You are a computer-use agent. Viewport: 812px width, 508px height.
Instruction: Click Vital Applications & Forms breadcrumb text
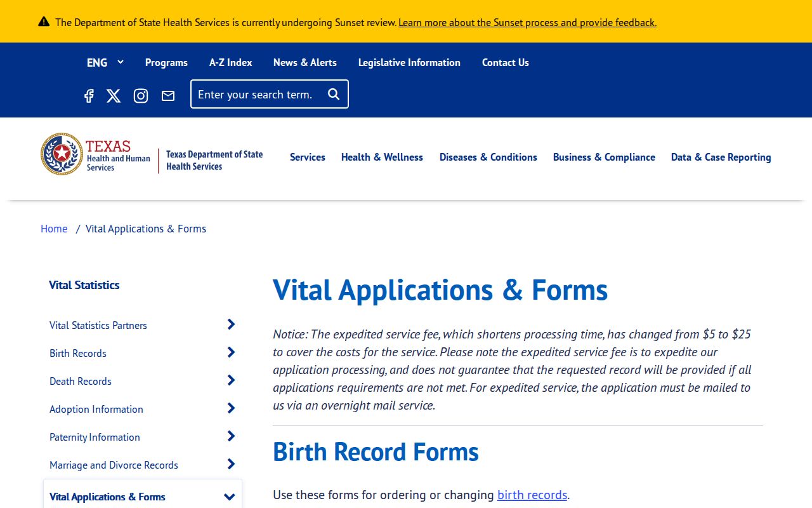146,229
